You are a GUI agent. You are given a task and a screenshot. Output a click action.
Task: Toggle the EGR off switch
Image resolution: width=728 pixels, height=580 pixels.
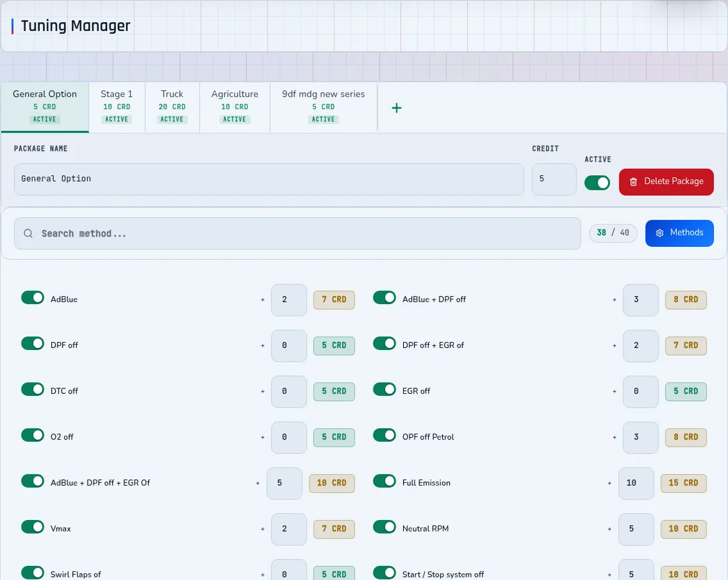(384, 389)
